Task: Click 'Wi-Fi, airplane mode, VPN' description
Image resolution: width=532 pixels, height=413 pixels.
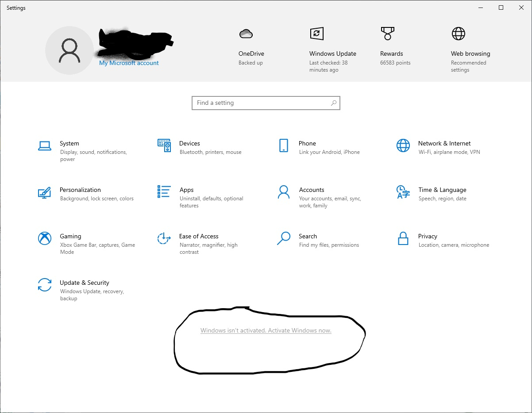Action: click(x=449, y=152)
